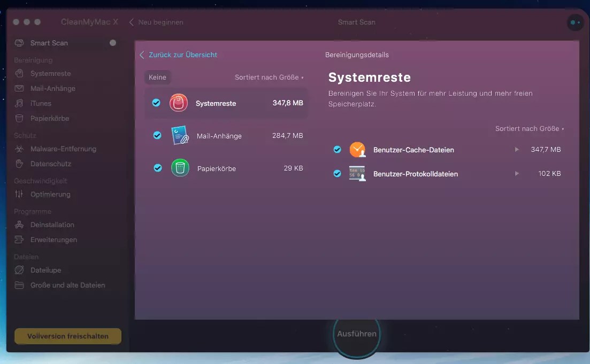Image resolution: width=590 pixels, height=364 pixels.
Task: Click the 347,8 MB size value
Action: click(x=288, y=103)
